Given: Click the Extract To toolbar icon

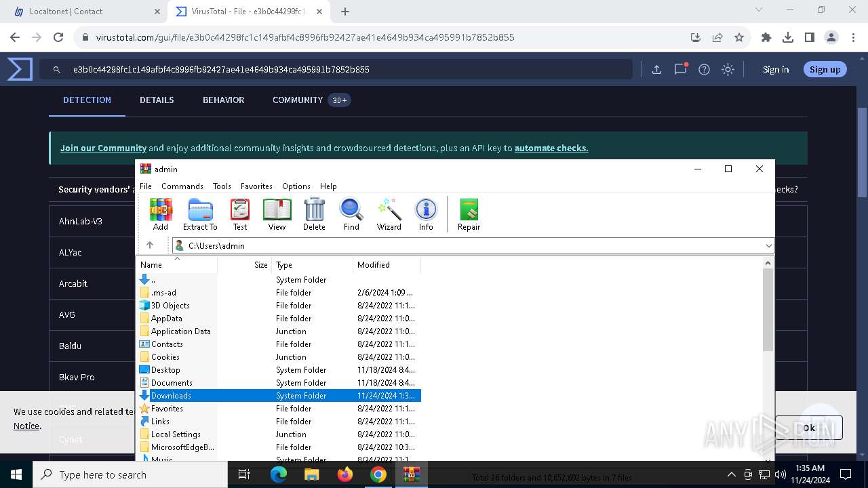Looking at the screenshot, I should [200, 214].
